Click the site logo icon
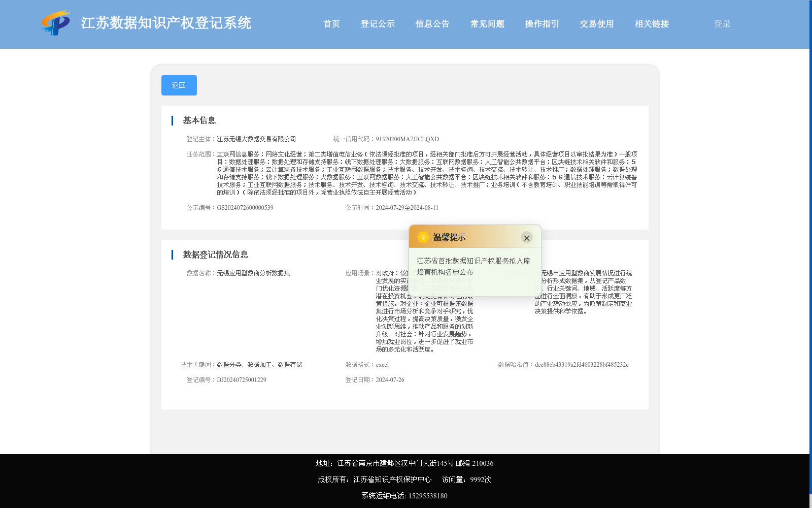This screenshot has width=812, height=508. click(55, 23)
